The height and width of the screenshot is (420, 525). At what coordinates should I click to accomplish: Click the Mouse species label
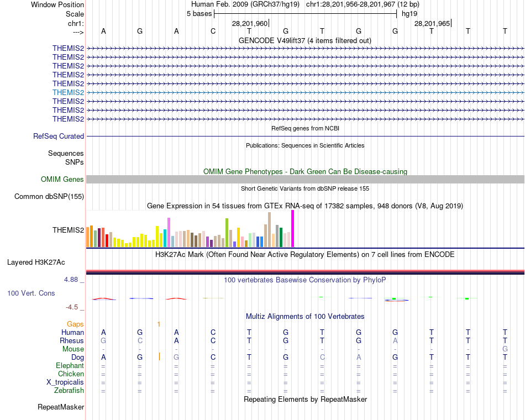coord(73,349)
